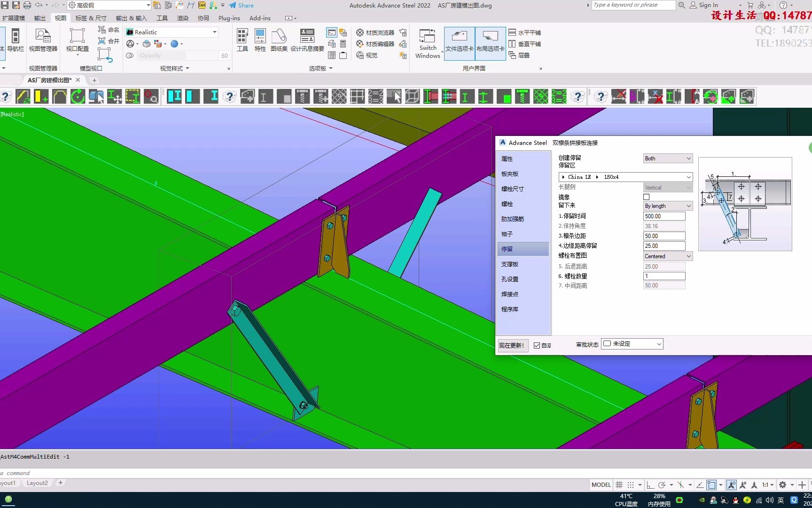Click the grey wireframe cube icon

[412, 97]
